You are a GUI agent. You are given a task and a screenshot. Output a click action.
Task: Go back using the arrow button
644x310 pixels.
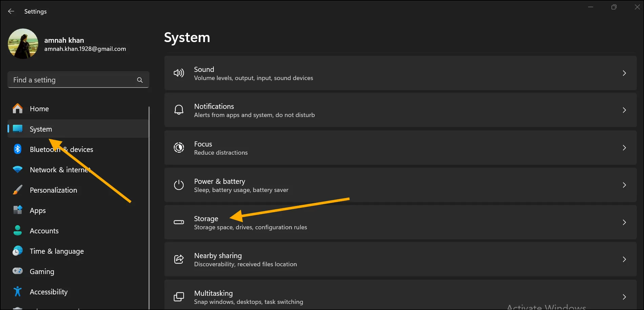pyautogui.click(x=11, y=11)
